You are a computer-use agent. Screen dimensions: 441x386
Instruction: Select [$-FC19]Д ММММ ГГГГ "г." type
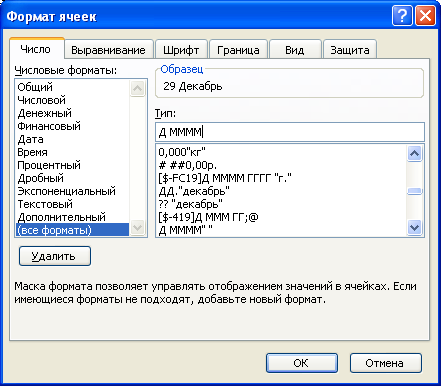281,178
